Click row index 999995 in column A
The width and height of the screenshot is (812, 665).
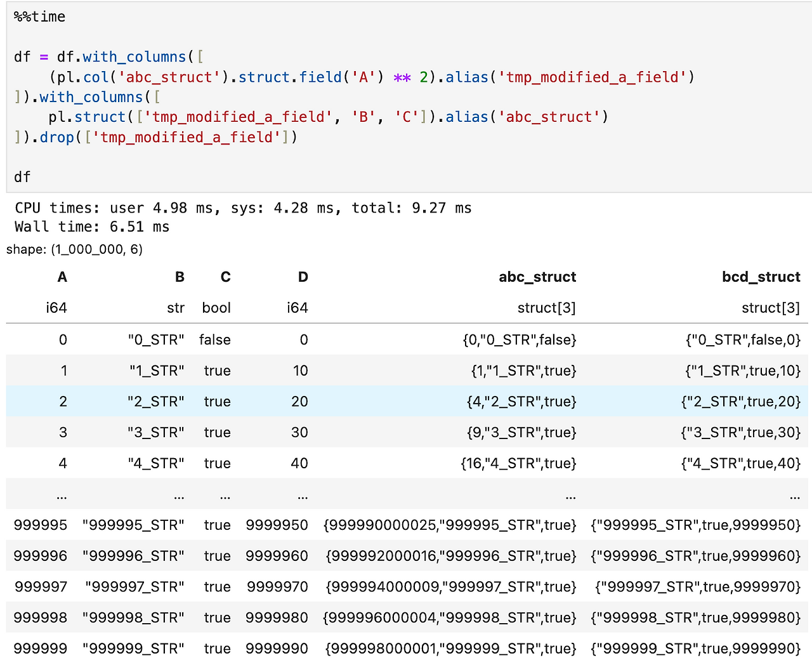[x=40, y=525]
